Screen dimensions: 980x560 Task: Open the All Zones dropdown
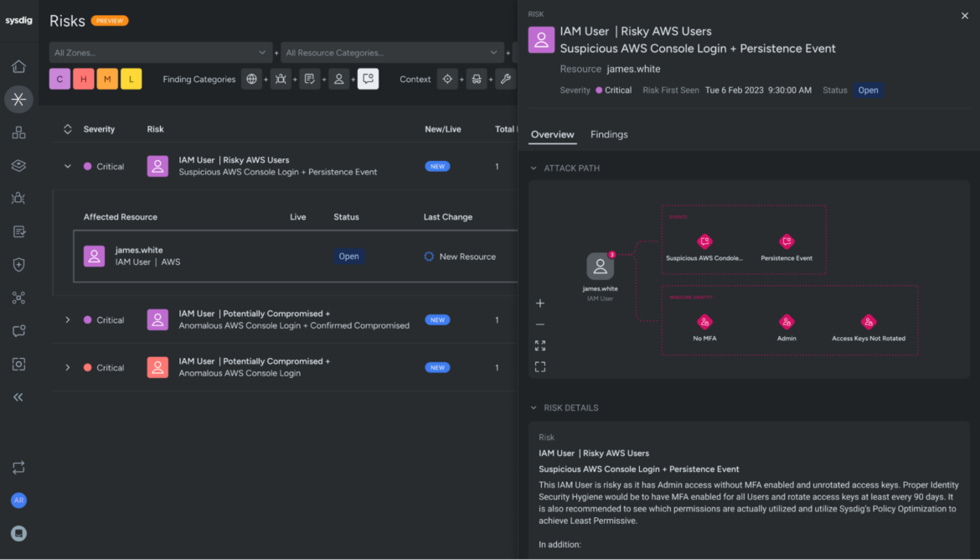(x=160, y=51)
